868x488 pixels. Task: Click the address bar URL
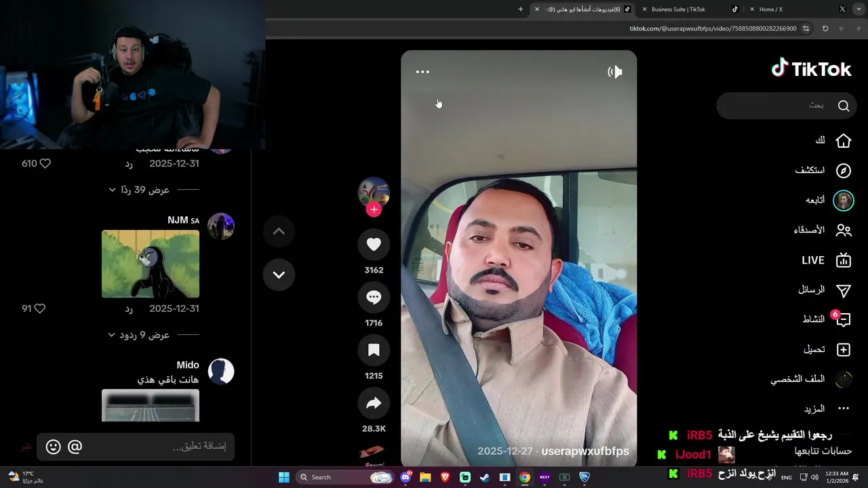click(713, 28)
